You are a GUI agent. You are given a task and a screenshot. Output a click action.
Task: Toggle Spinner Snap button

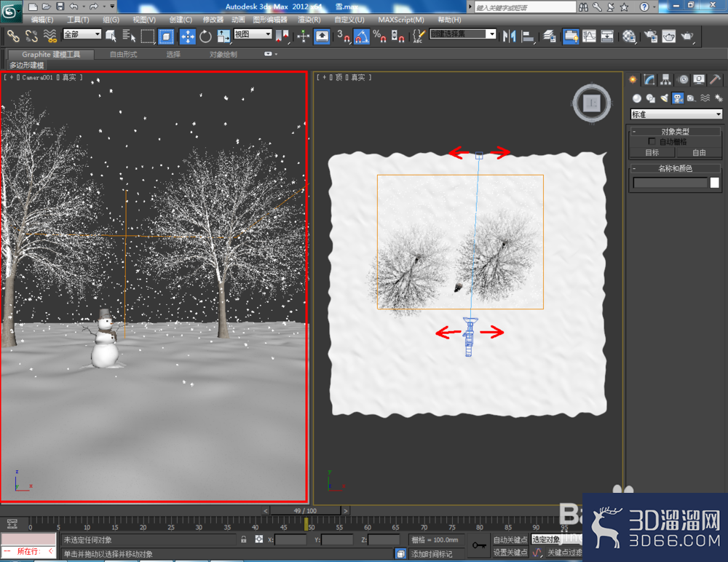pos(398,36)
